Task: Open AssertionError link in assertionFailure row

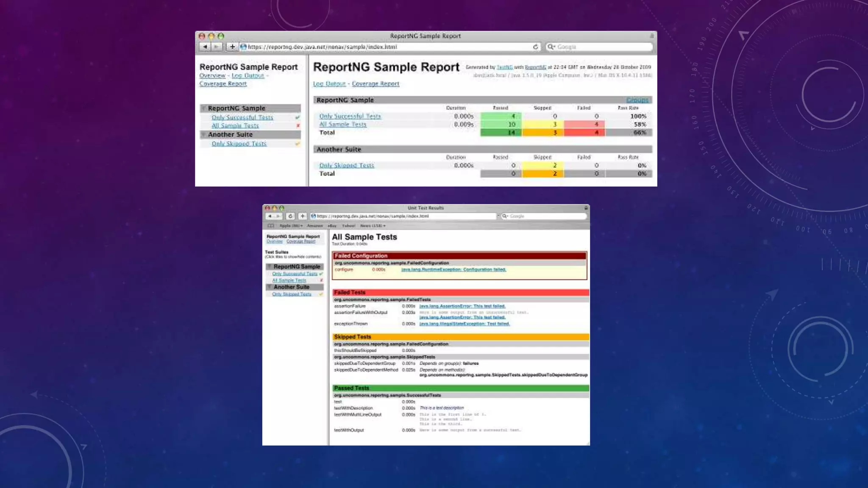Action: [x=462, y=306]
